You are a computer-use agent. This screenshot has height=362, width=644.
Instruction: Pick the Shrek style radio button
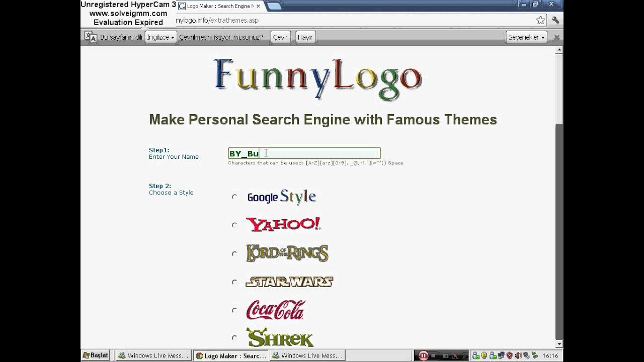[234, 337]
